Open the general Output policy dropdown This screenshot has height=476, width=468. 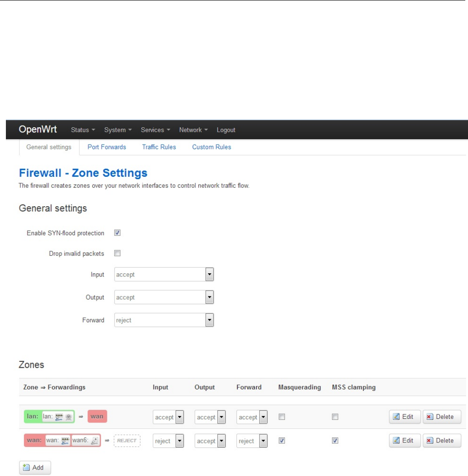164,297
